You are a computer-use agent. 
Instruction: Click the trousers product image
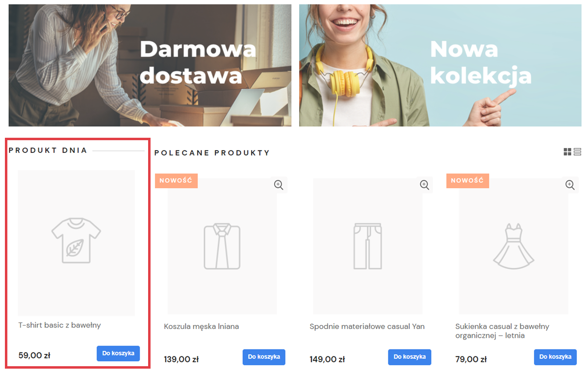click(x=367, y=246)
